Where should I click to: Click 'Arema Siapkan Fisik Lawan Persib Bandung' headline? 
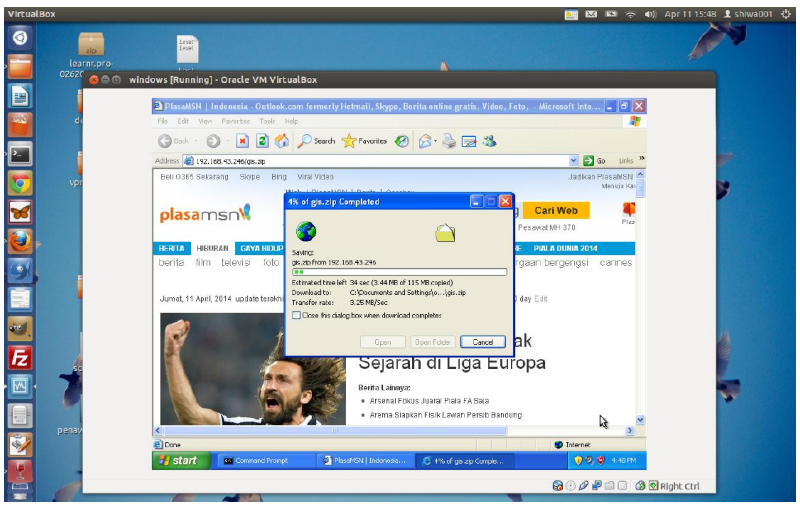click(445, 415)
